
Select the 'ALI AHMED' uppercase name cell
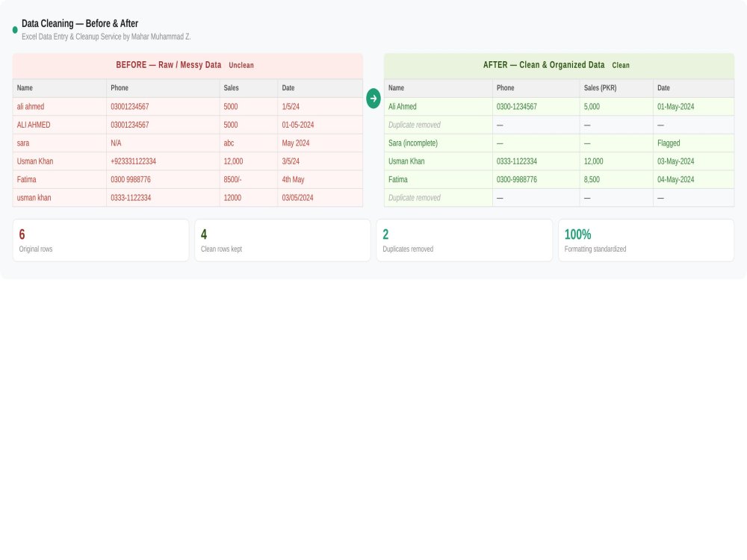pyautogui.click(x=60, y=125)
